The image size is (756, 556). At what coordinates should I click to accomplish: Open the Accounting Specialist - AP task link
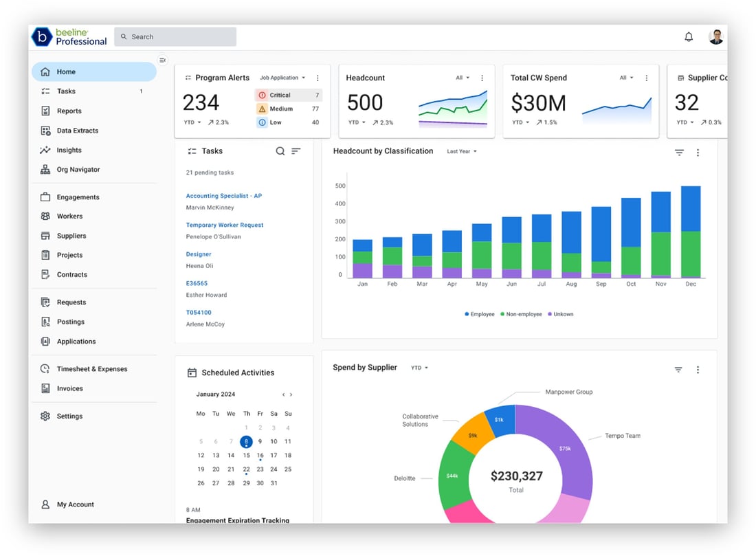[x=223, y=196]
